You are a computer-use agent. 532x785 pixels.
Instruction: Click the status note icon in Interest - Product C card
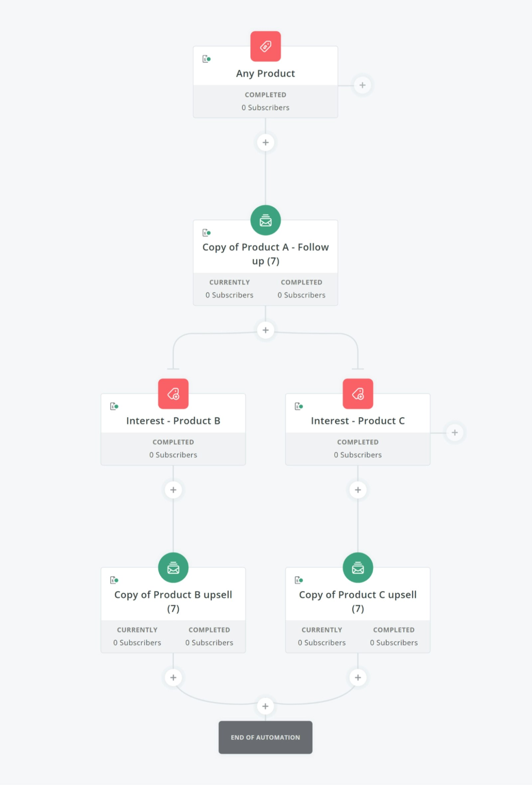click(x=299, y=406)
